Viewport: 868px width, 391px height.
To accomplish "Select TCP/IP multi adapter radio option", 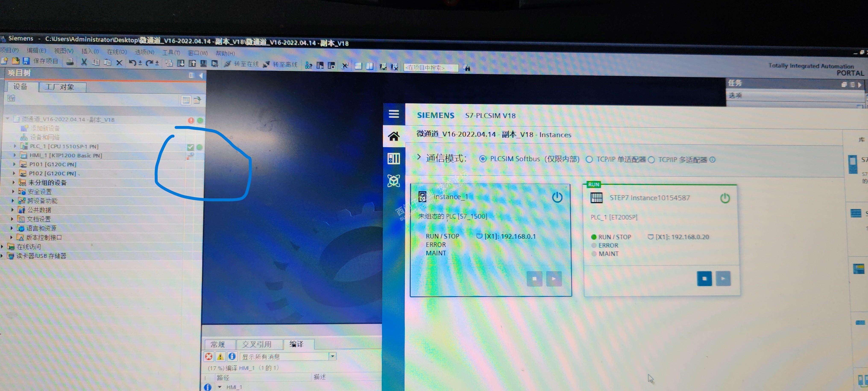I will [651, 160].
